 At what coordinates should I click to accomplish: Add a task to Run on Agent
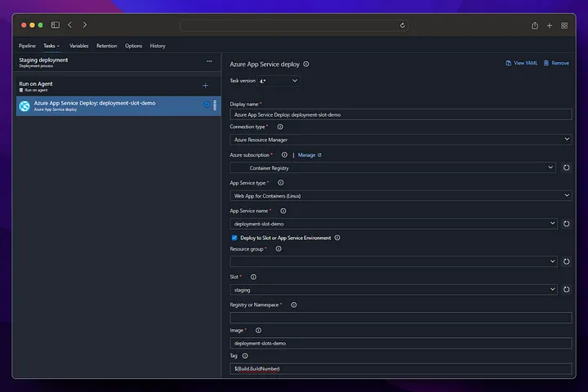(205, 86)
